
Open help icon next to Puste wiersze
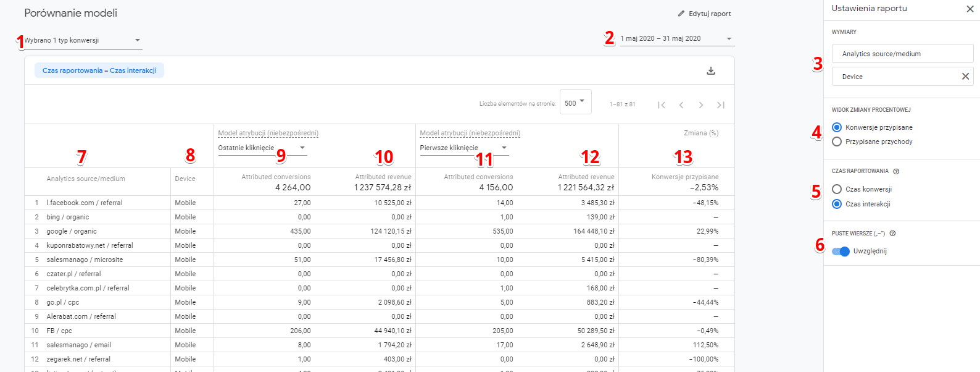coord(892,234)
